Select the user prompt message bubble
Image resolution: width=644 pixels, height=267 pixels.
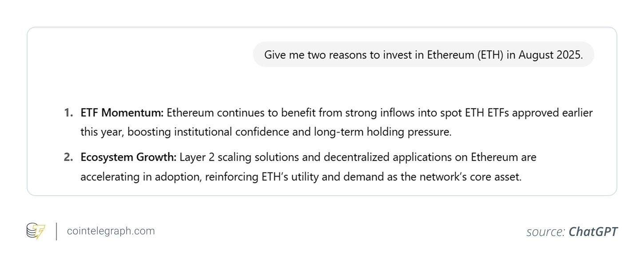(423, 55)
